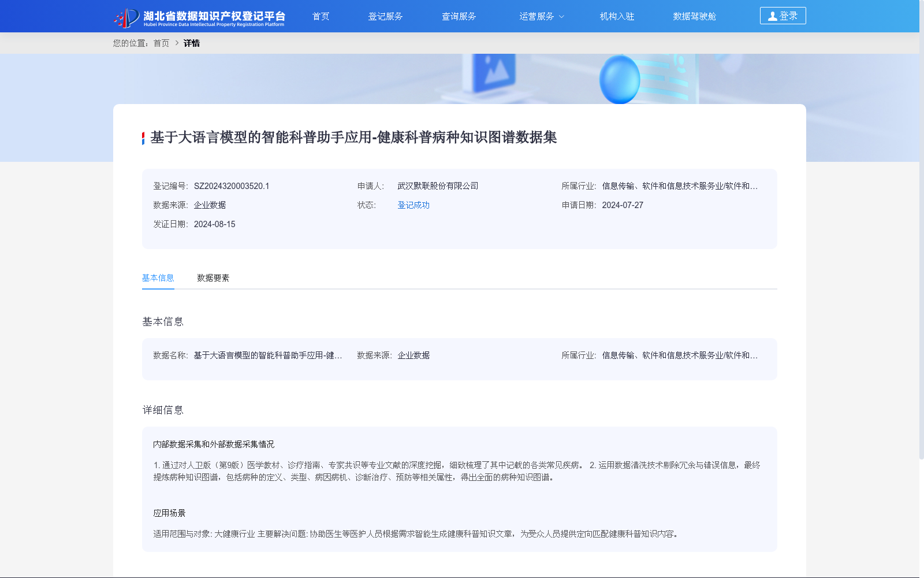Viewport: 924px width, 578px height.
Task: Click the dataset title heading
Action: point(353,138)
